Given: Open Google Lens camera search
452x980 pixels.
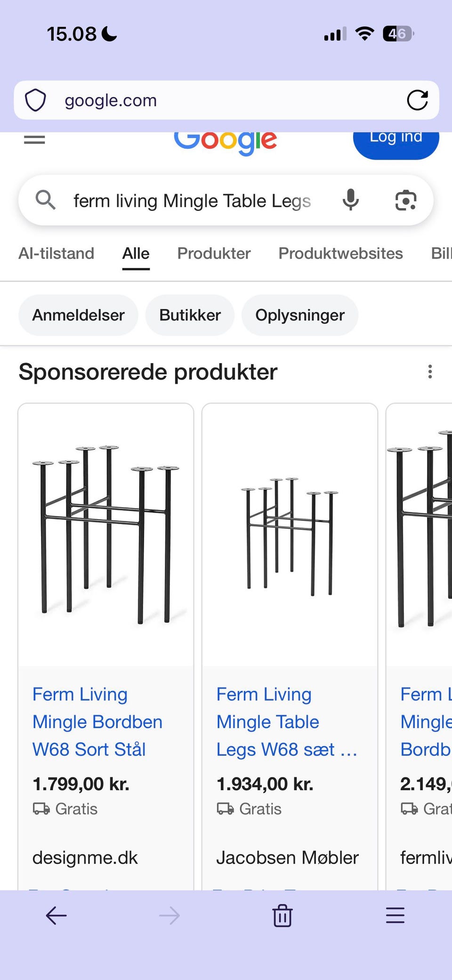Looking at the screenshot, I should click(405, 201).
